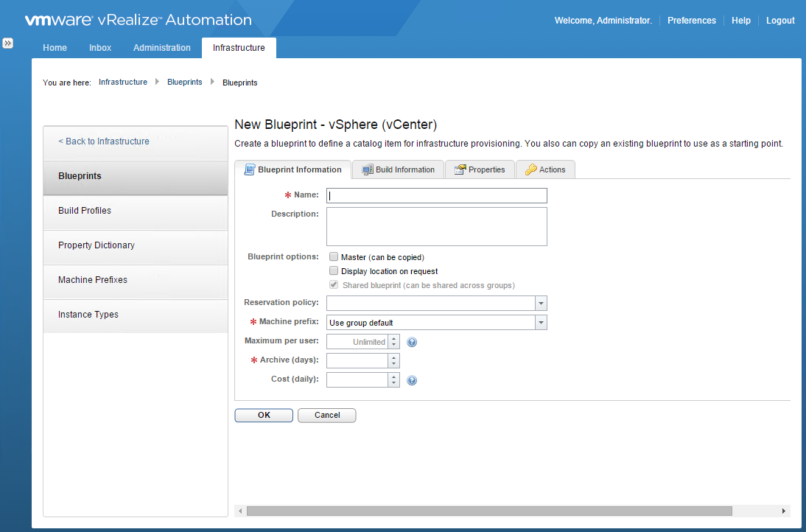Click the first Blueprints breadcrumb link
The image size is (806, 532).
[184, 83]
